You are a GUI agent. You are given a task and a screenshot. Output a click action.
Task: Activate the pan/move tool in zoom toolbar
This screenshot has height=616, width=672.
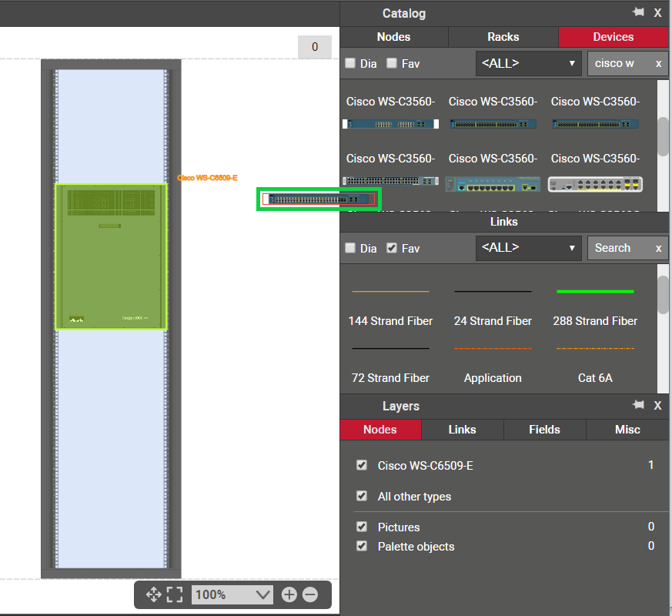[x=154, y=594]
